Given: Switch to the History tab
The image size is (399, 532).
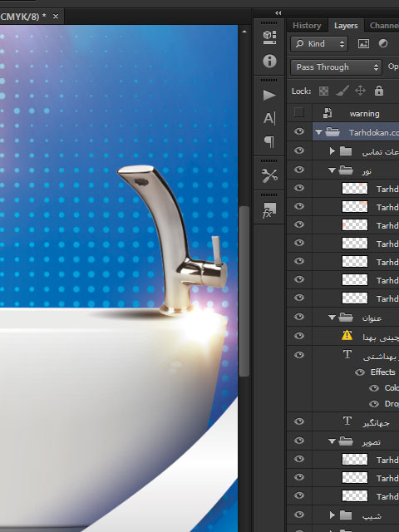Looking at the screenshot, I should tap(307, 26).
